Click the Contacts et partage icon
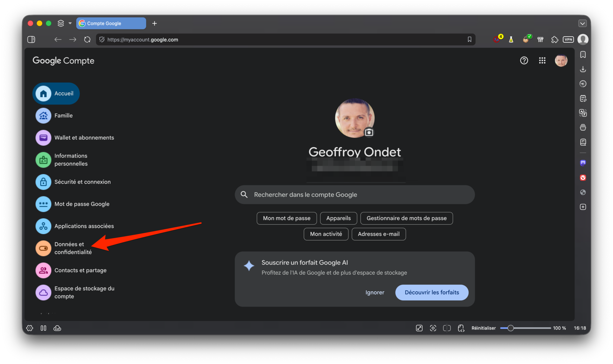The height and width of the screenshot is (364, 613). tap(43, 270)
